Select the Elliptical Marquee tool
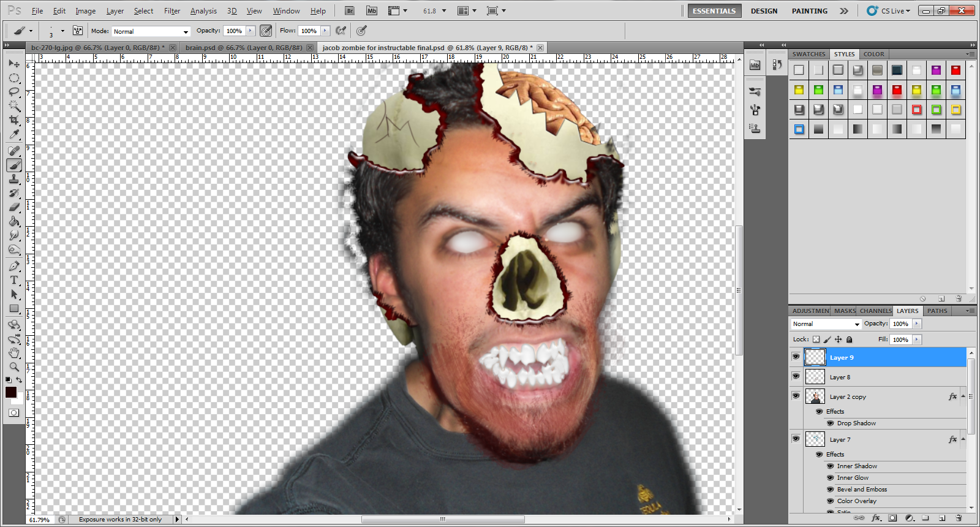The image size is (980, 527). (x=13, y=78)
